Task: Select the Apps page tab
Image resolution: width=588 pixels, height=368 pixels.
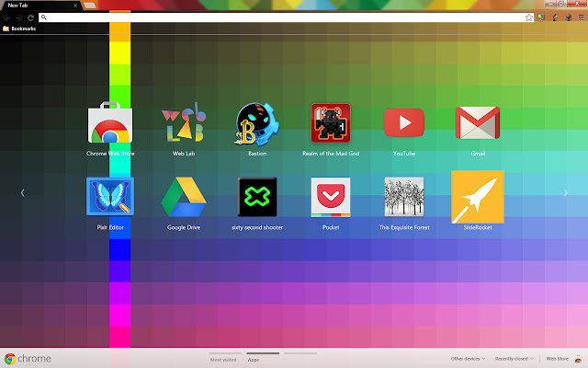Action: 254,360
